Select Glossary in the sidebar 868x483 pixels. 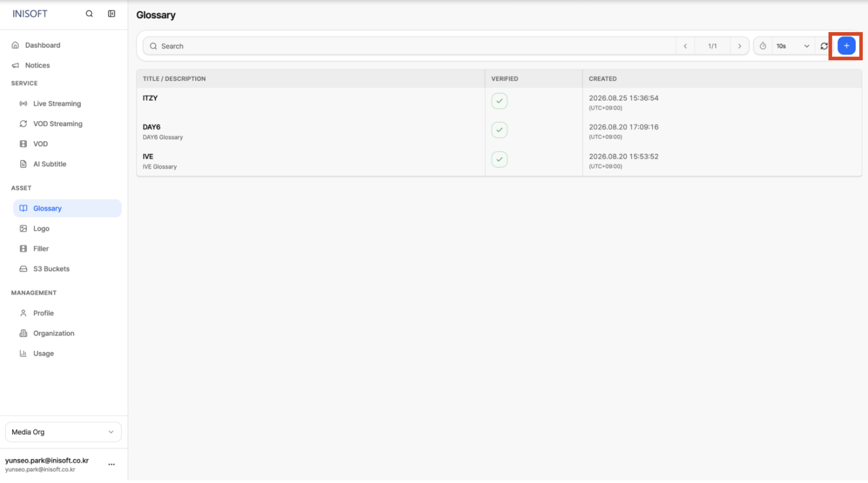coord(67,209)
